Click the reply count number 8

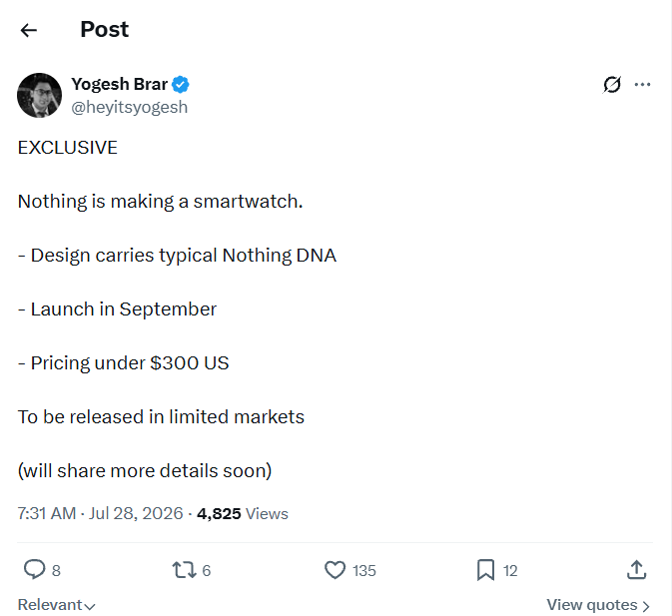(x=56, y=571)
